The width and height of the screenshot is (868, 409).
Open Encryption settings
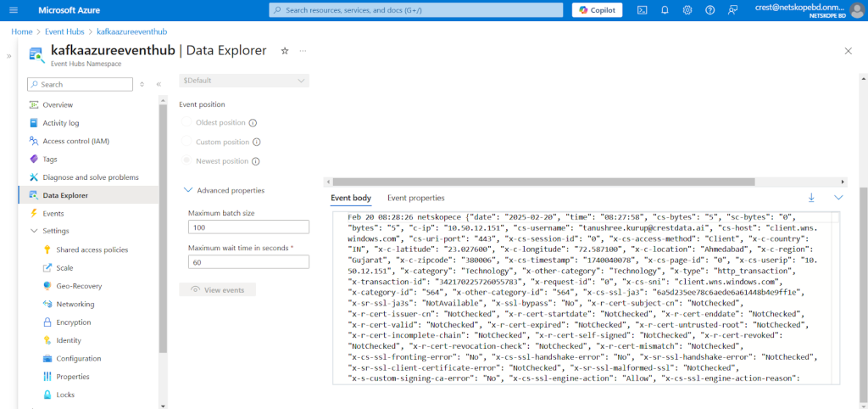(x=74, y=322)
